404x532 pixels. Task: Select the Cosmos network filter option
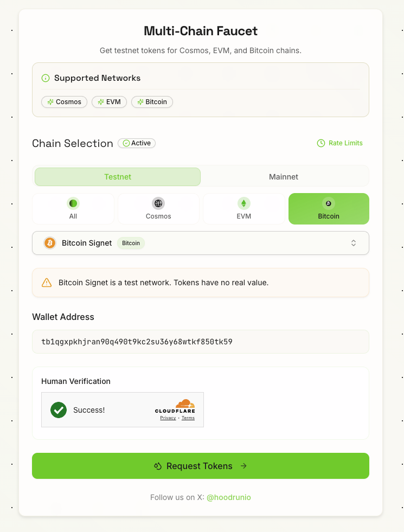click(158, 209)
